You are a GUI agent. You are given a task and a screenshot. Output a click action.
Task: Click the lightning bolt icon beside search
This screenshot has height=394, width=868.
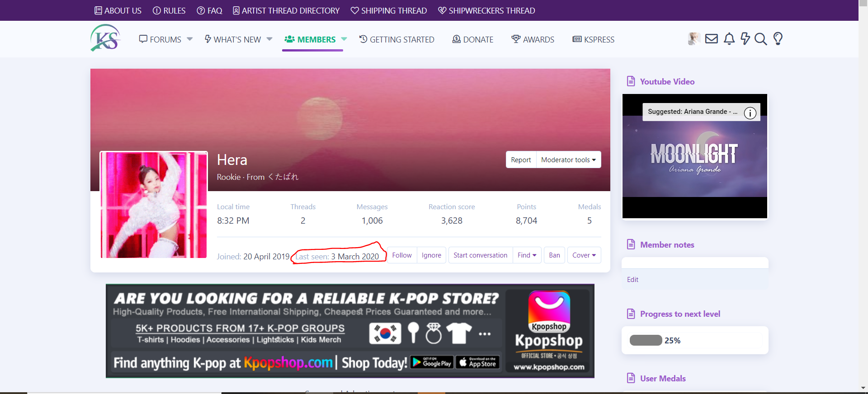745,39
